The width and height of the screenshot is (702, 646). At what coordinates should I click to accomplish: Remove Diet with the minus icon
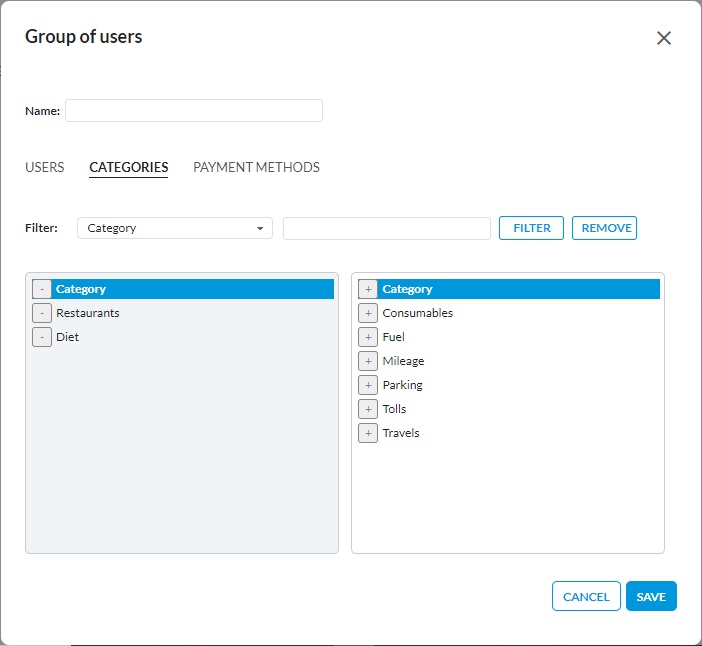click(42, 337)
